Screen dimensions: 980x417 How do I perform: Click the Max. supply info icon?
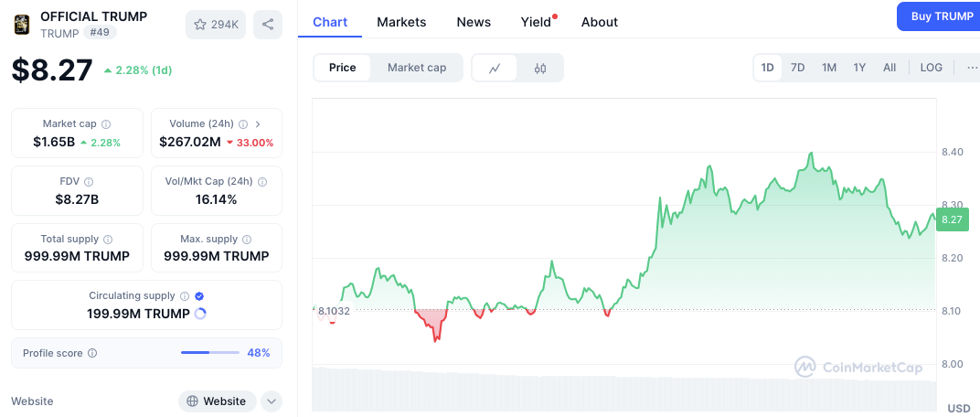click(247, 239)
